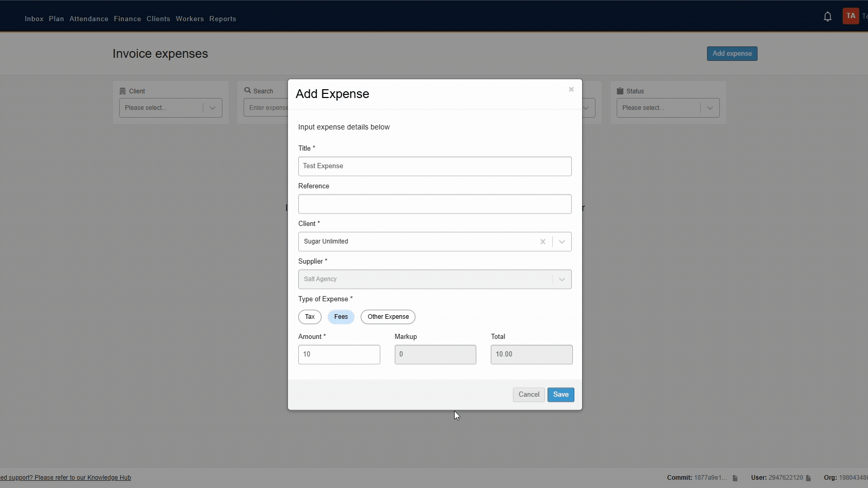Screen dimensions: 868x488
Task: Go to the Finance menu
Action: 127,19
